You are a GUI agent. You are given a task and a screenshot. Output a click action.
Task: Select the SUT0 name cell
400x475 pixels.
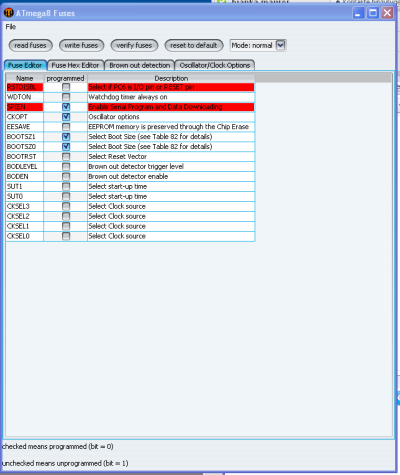click(25, 196)
